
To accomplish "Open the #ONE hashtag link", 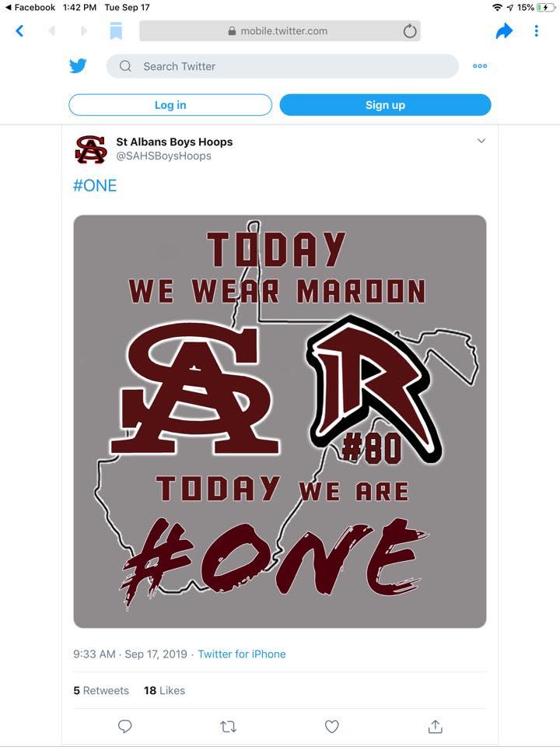I will point(95,185).
